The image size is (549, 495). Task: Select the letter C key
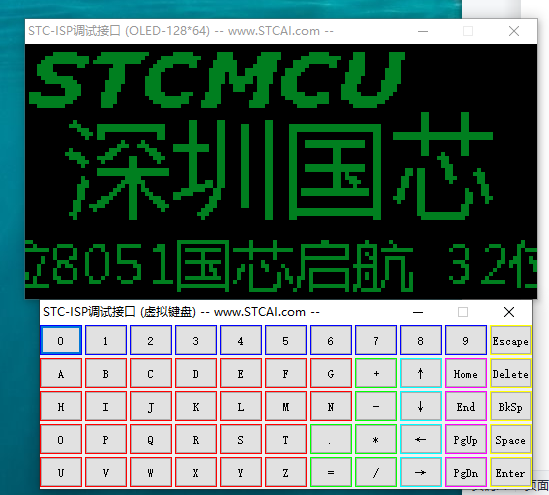(151, 374)
